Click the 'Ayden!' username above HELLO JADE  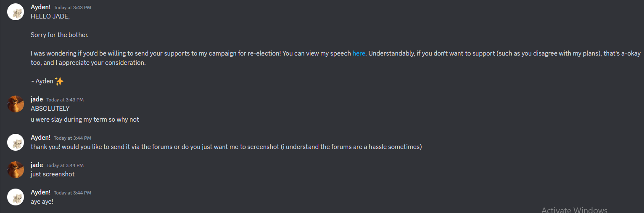pyautogui.click(x=40, y=7)
